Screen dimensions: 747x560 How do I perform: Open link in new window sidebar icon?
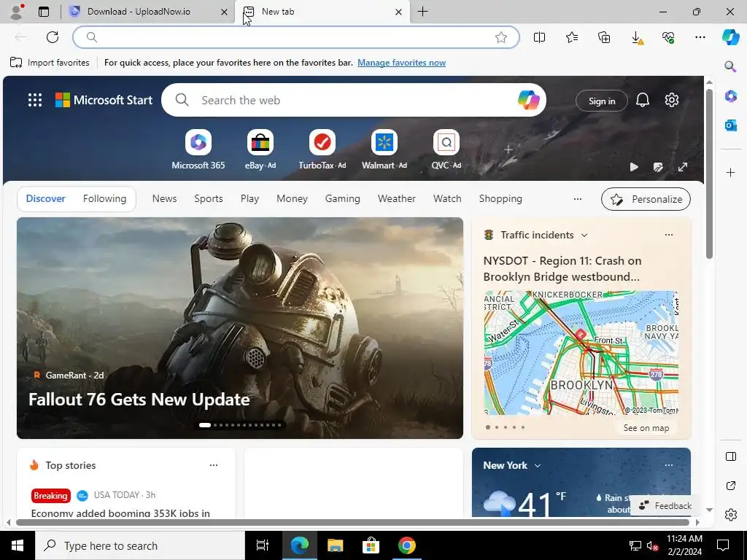[730, 485]
